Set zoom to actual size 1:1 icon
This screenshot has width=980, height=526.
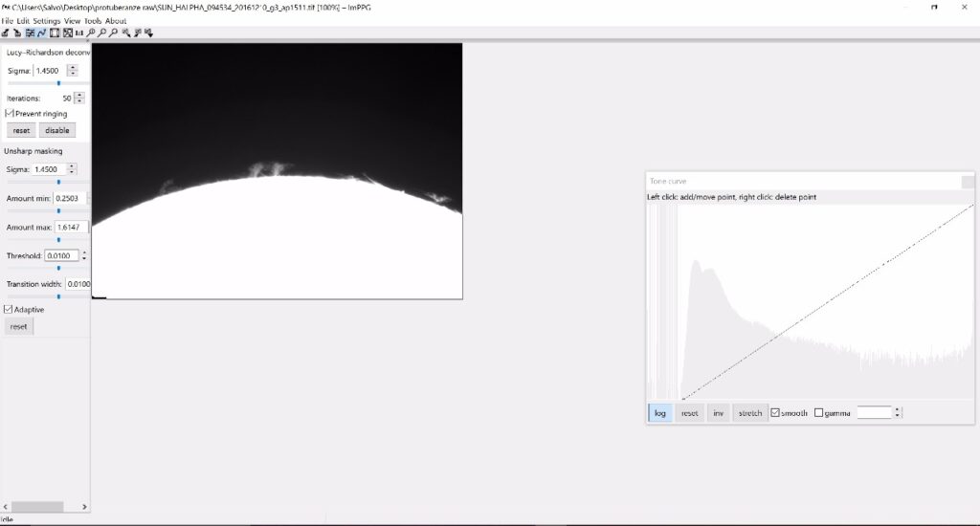[x=78, y=33]
